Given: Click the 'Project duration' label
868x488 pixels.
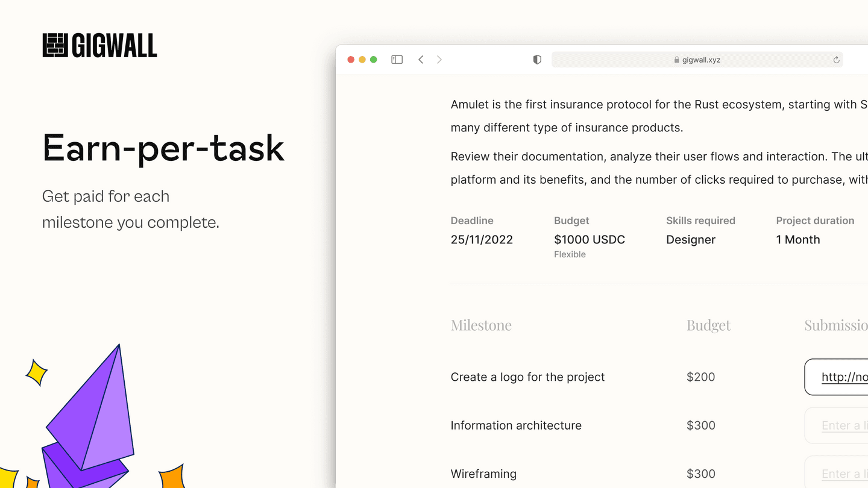Looking at the screenshot, I should point(815,221).
